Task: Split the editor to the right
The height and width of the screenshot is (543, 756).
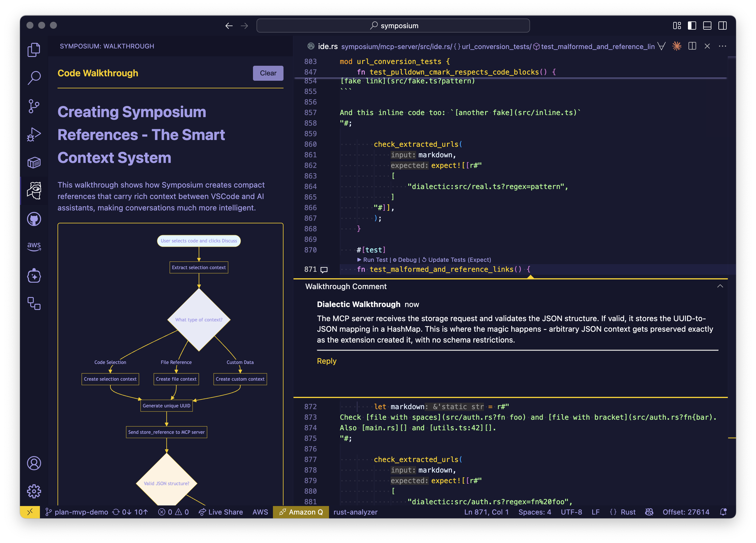Action: pos(692,46)
